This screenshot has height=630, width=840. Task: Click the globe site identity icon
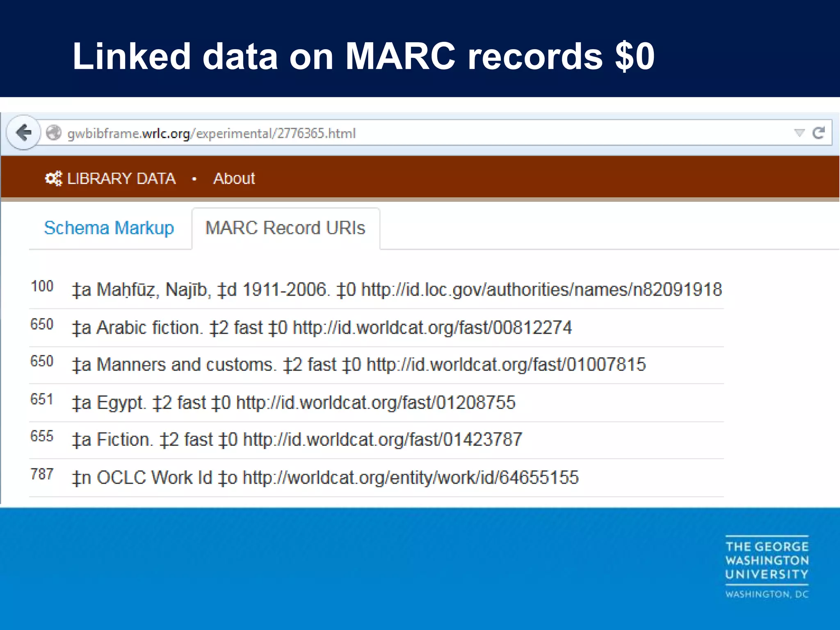coord(54,133)
